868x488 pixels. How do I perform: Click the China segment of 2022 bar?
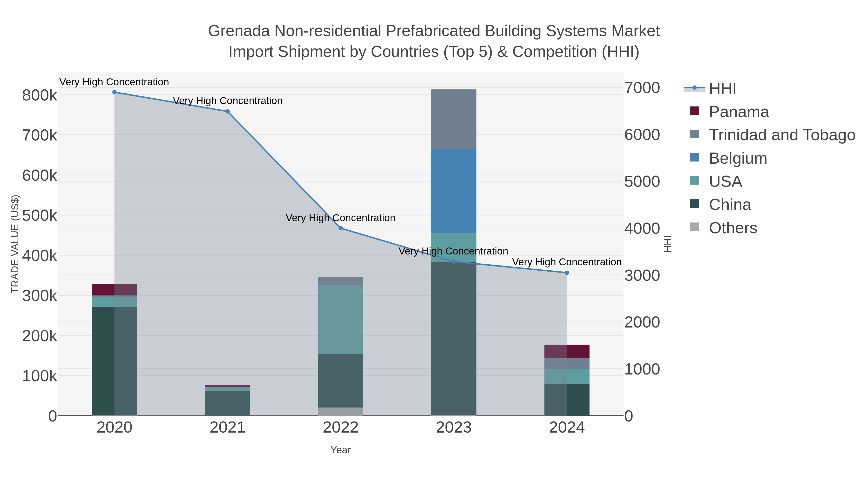tap(341, 381)
